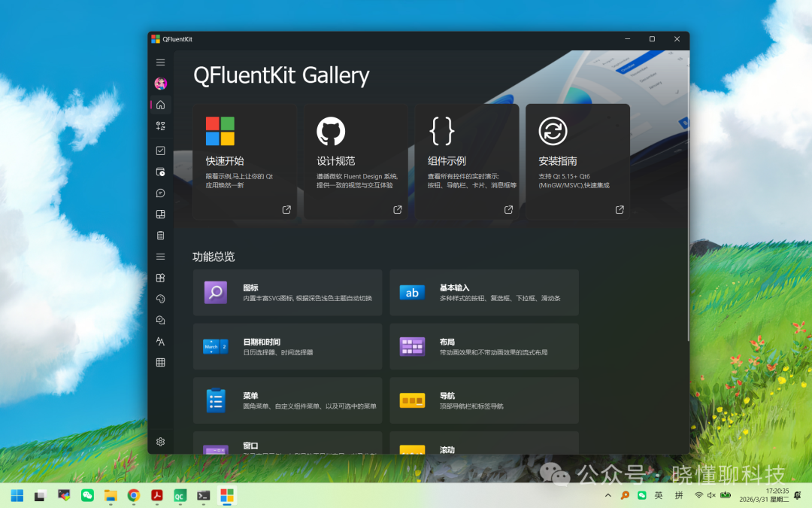Click the 英 input language indicator
This screenshot has width=812, height=508.
tap(659, 495)
